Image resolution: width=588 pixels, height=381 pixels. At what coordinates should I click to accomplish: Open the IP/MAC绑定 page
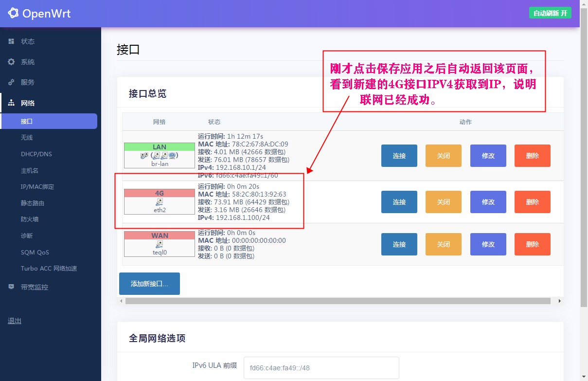click(x=37, y=187)
